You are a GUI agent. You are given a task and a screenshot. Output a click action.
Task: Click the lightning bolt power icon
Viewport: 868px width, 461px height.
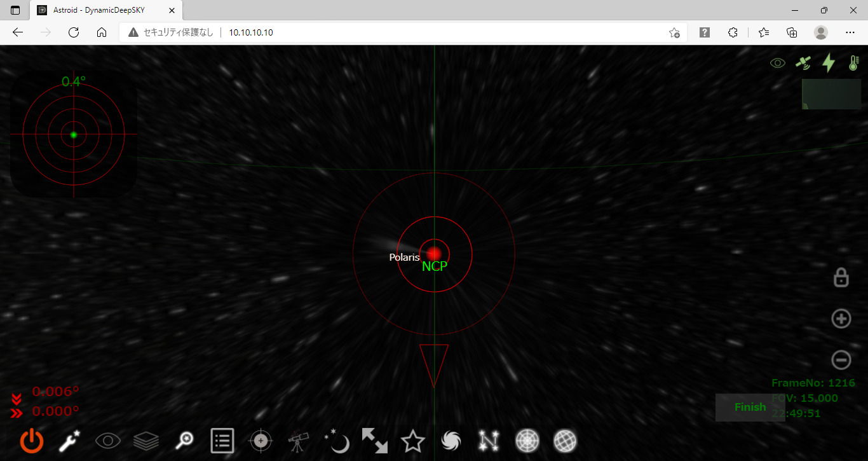pos(829,62)
